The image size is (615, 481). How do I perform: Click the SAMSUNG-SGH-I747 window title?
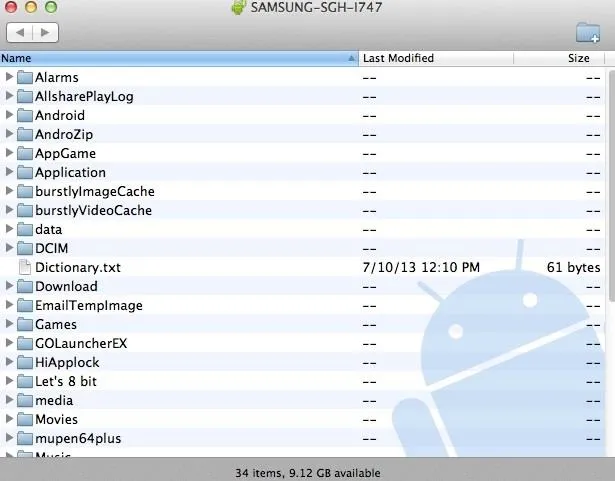316,7
